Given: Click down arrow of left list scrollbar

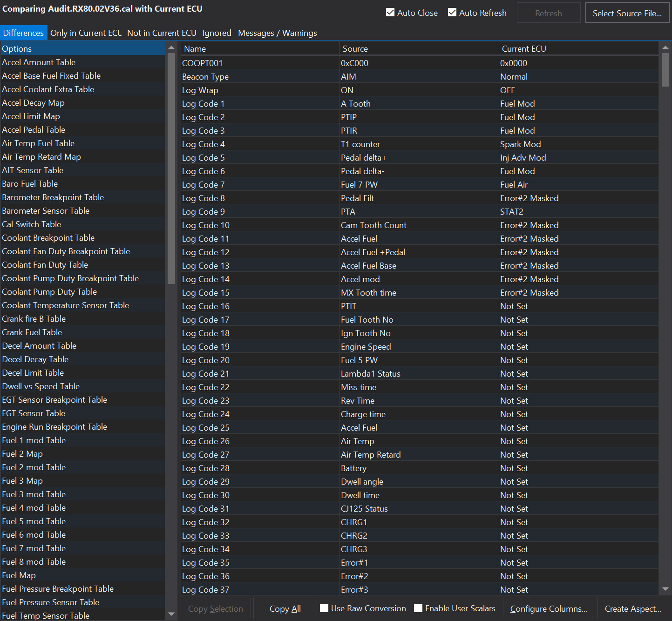Looking at the screenshot, I should click(x=171, y=614).
